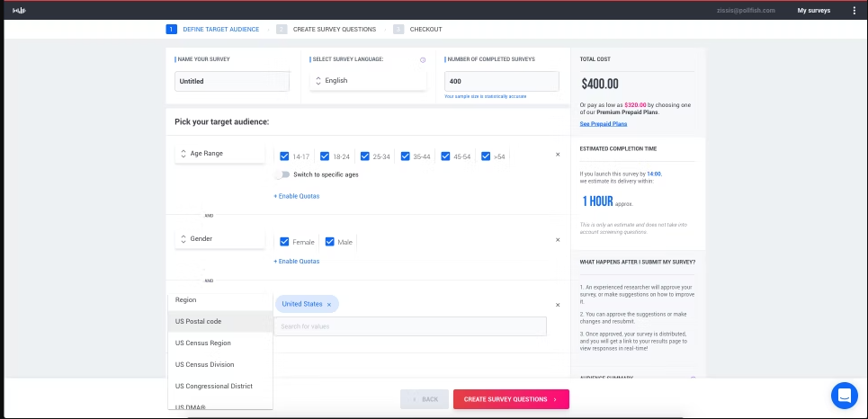Image resolution: width=868 pixels, height=419 pixels.
Task: Uncheck the 35-44 age checkbox
Action: 405,156
